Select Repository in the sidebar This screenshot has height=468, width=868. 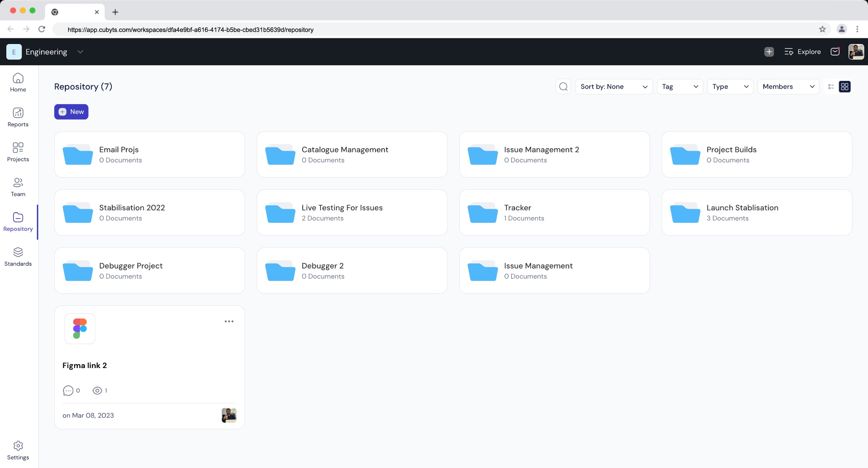pyautogui.click(x=18, y=222)
